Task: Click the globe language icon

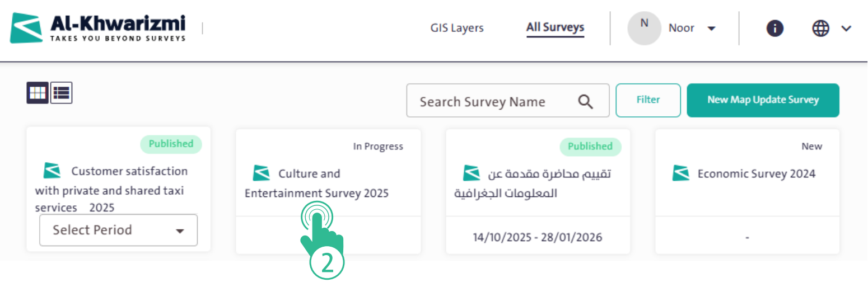Action: point(820,29)
